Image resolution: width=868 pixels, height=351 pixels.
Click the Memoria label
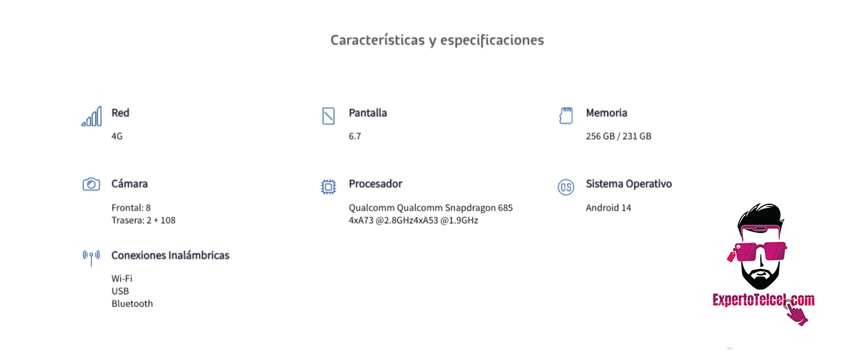pyautogui.click(x=606, y=113)
